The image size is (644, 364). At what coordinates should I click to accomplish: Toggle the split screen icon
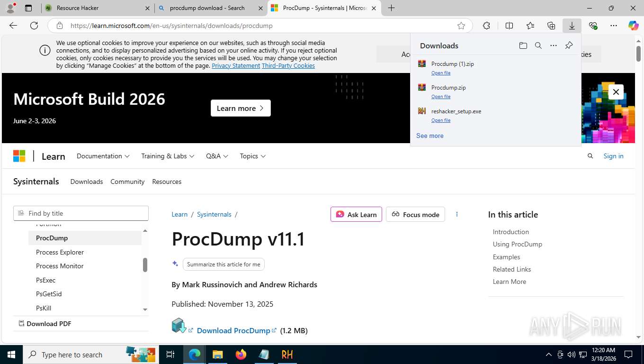click(509, 26)
